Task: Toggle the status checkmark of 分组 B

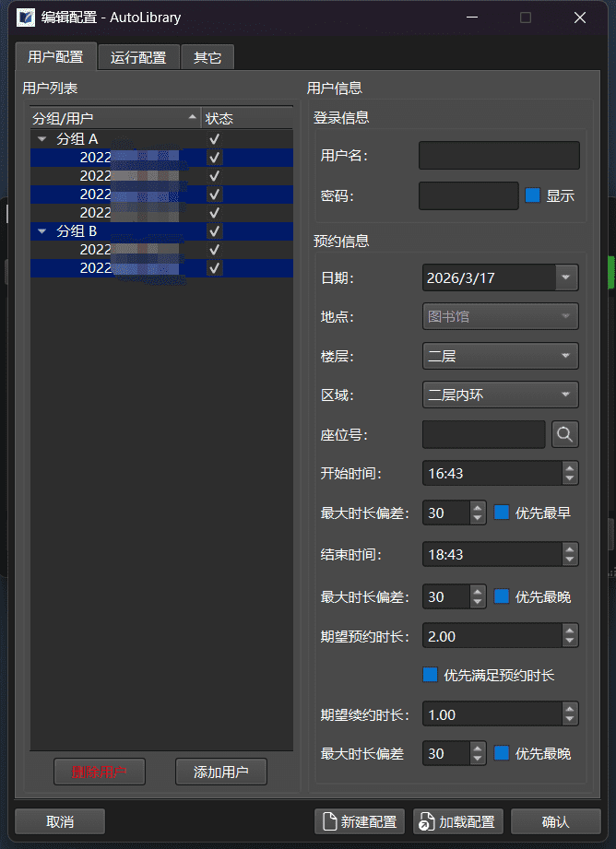Action: pos(215,231)
